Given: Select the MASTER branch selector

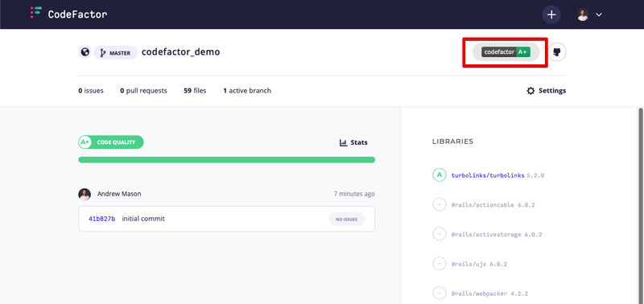Looking at the screenshot, I should point(116,52).
